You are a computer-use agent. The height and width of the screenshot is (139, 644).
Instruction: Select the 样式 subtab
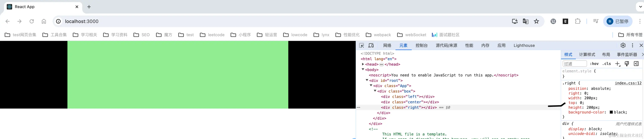pyautogui.click(x=568, y=55)
